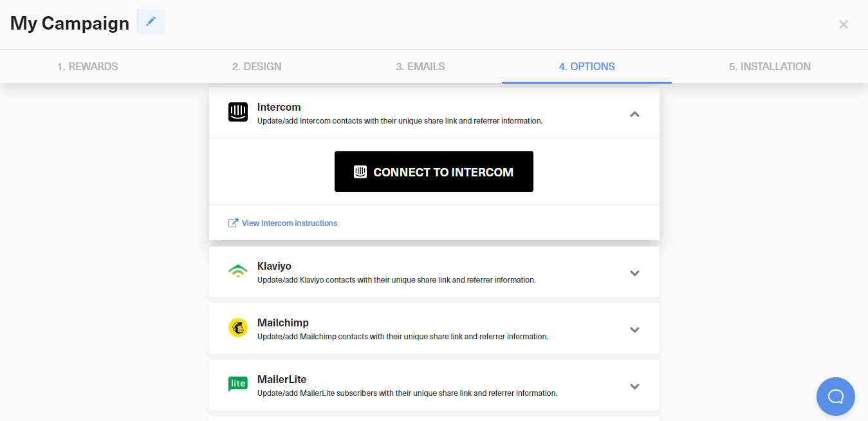Viewport: 868px width, 421px height.
Task: Expand the MailerLite integration settings
Action: tap(634, 386)
